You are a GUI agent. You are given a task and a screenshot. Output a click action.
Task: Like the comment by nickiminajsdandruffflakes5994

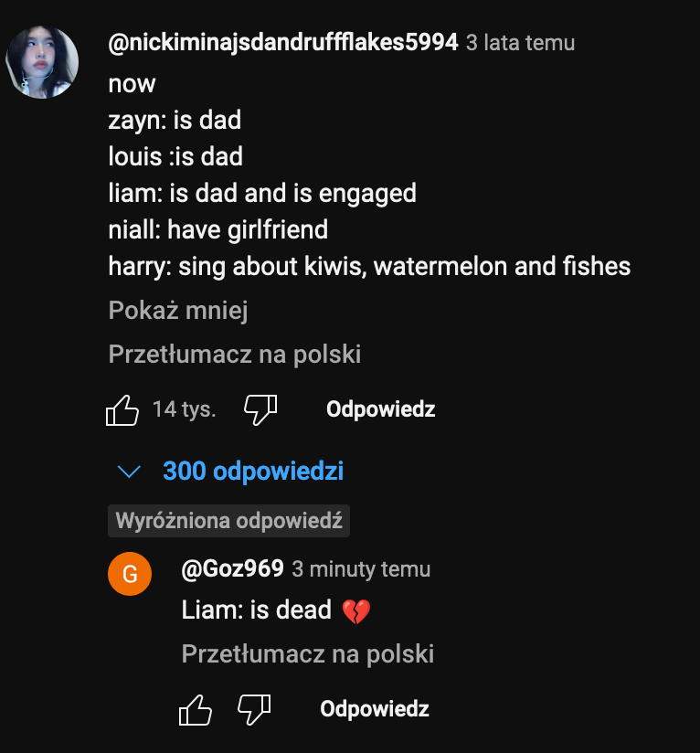[x=122, y=410]
